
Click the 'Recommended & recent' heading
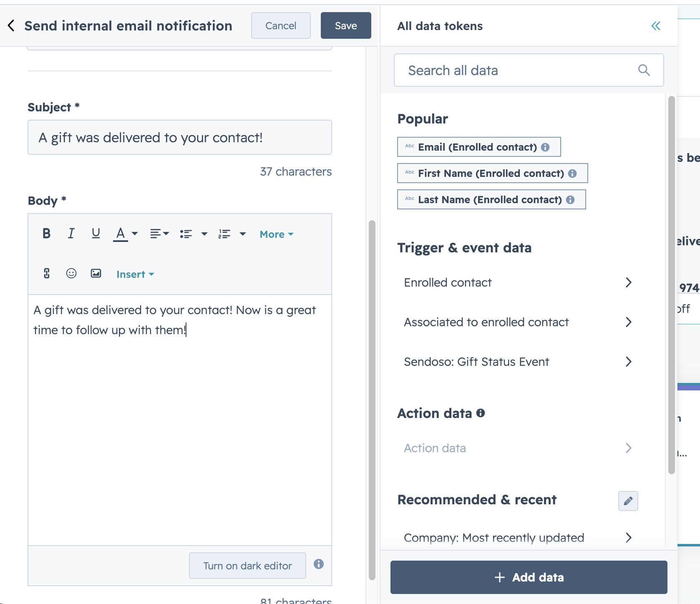pos(477,500)
